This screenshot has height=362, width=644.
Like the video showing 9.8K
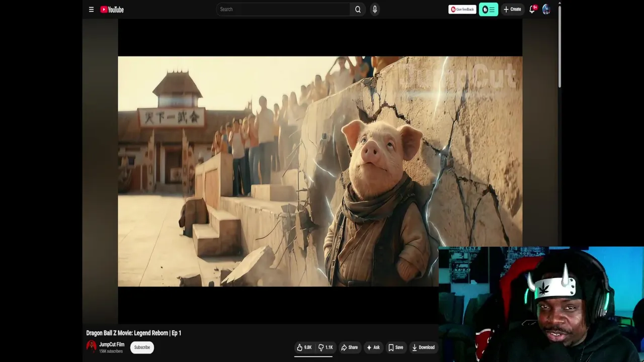click(x=304, y=347)
